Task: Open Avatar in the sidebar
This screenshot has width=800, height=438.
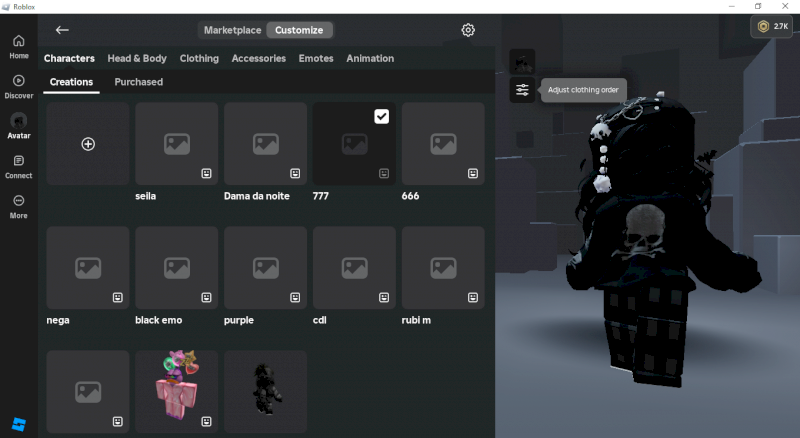Action: (19, 126)
